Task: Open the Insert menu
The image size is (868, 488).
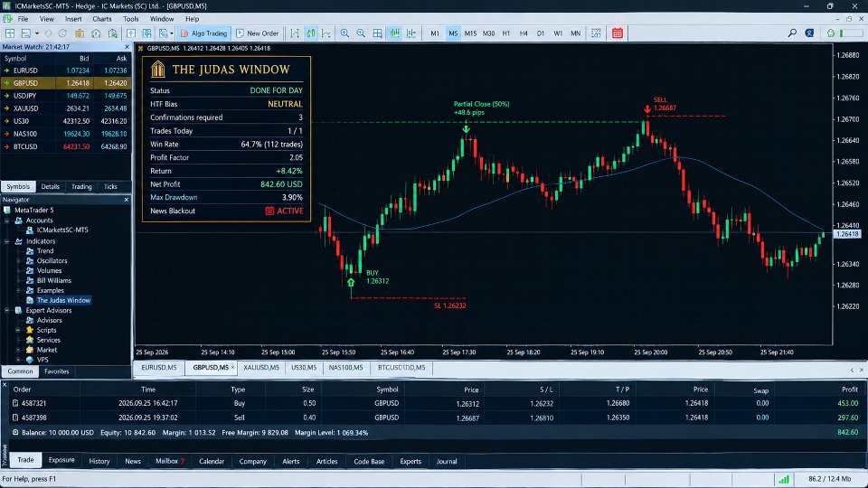Action: (x=73, y=19)
